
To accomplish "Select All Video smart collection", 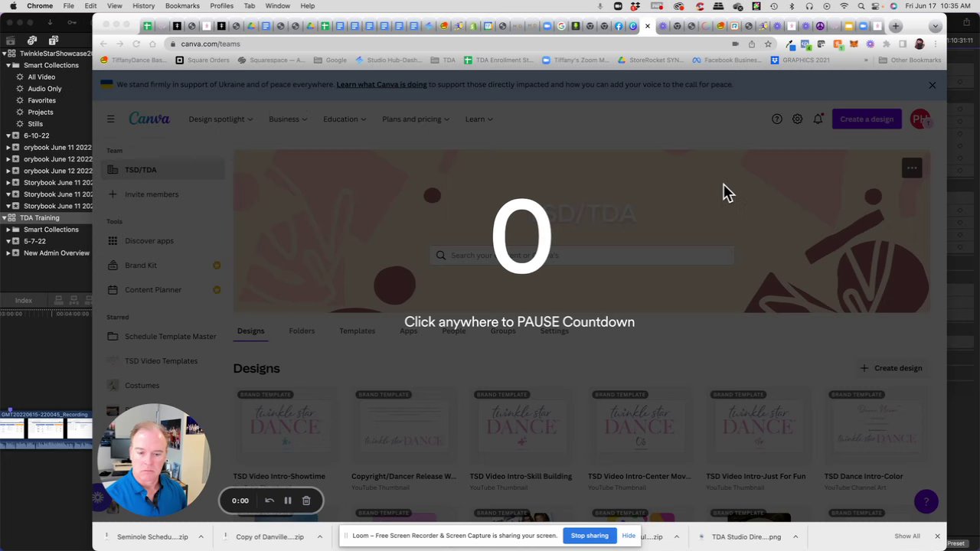I will tap(41, 77).
